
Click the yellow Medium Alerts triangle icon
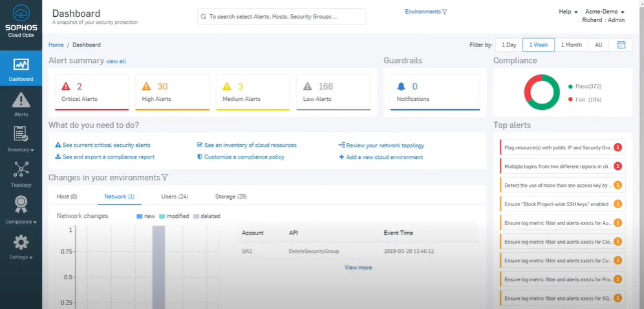(x=227, y=87)
